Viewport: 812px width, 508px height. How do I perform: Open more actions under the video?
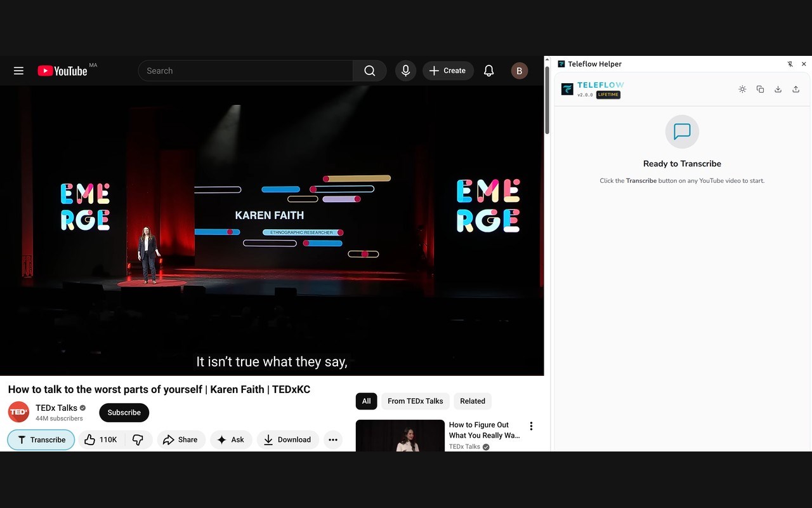pyautogui.click(x=333, y=439)
